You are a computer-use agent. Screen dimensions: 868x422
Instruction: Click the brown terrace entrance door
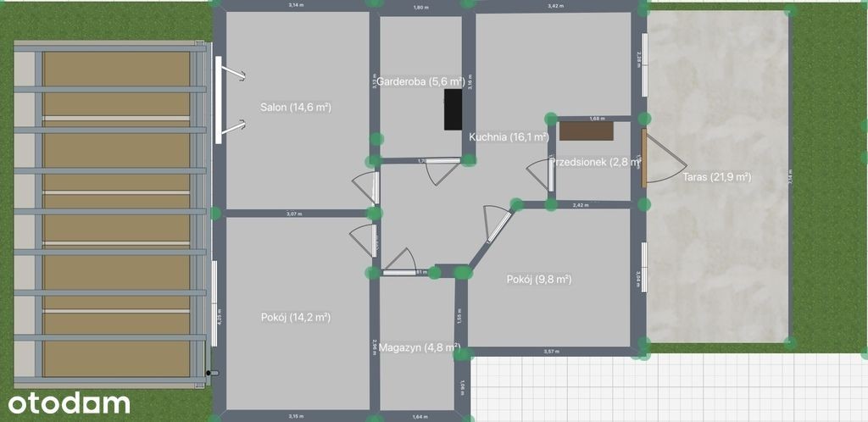click(x=644, y=158)
